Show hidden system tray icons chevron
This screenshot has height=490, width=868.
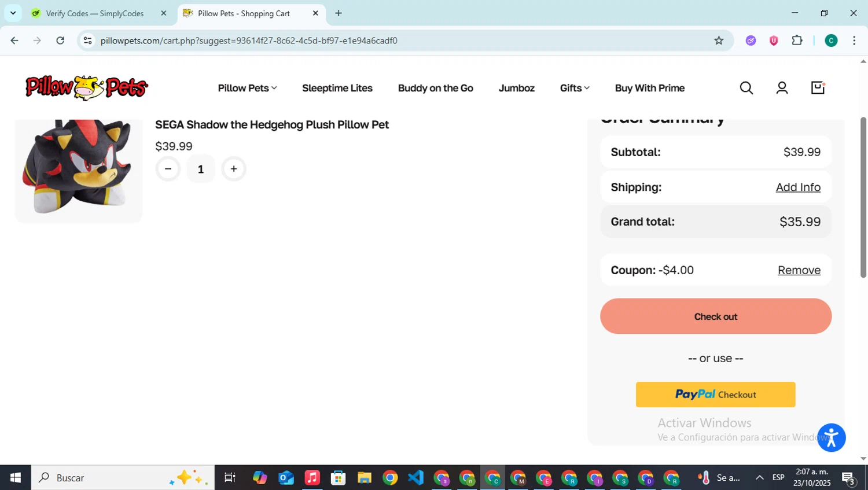pyautogui.click(x=759, y=478)
